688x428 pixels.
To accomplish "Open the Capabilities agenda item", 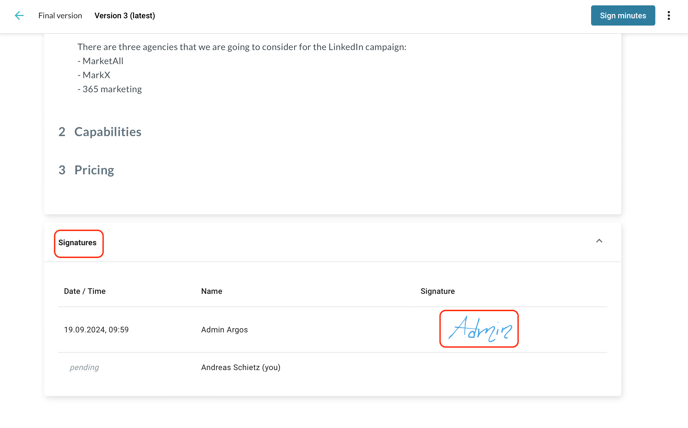I will 107,132.
